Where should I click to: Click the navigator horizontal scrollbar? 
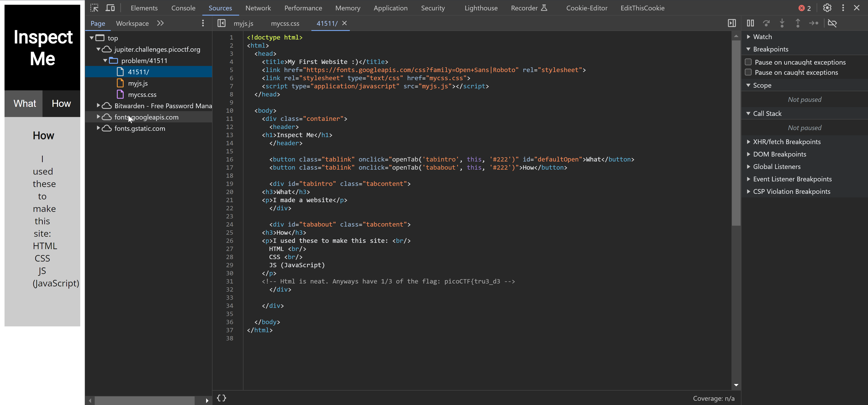click(145, 401)
